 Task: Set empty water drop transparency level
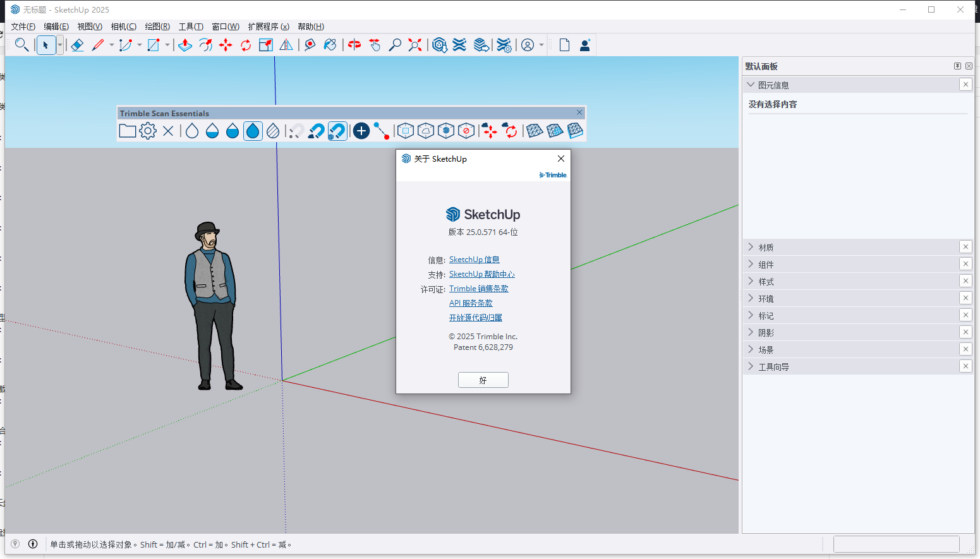(x=192, y=131)
